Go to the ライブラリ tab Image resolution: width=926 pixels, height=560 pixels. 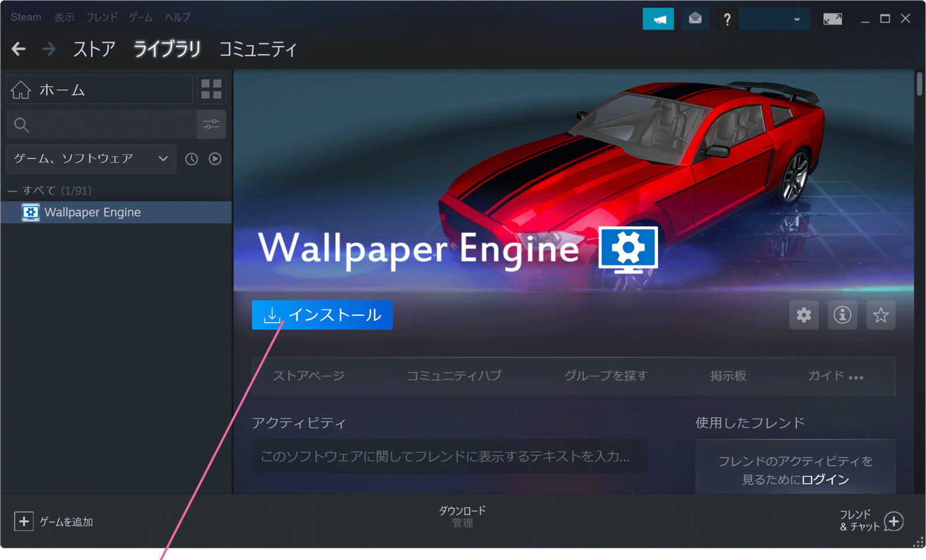pyautogui.click(x=167, y=49)
